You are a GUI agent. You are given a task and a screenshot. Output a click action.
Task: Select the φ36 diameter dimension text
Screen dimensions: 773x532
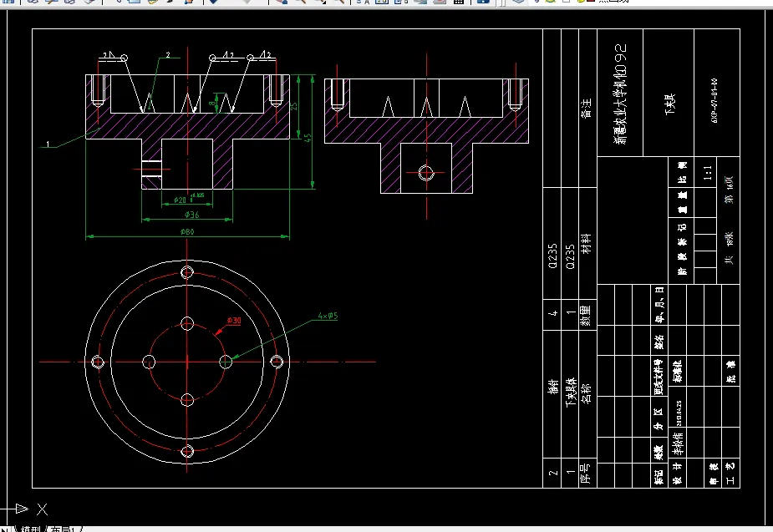(191, 215)
